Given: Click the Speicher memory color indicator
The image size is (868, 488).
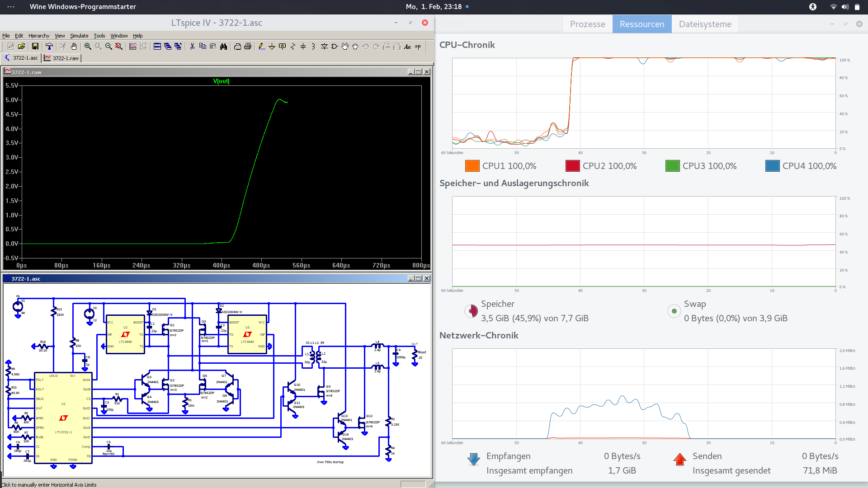Looking at the screenshot, I should (x=471, y=311).
